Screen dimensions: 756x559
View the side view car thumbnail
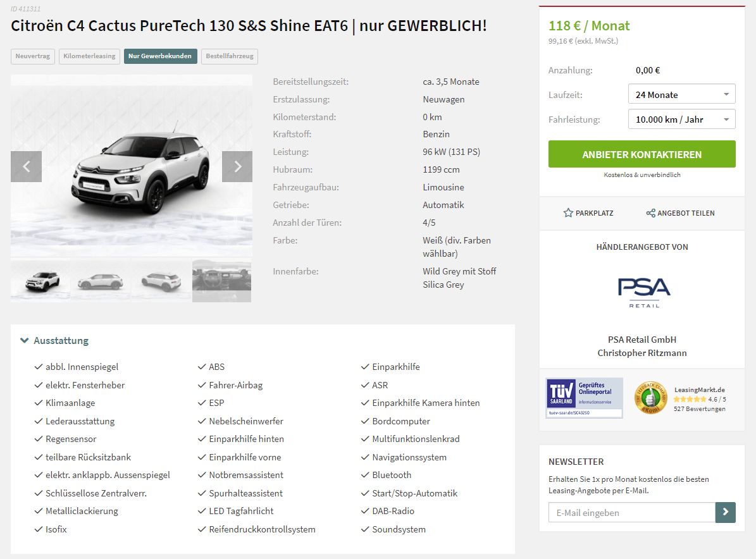pyautogui.click(x=101, y=281)
